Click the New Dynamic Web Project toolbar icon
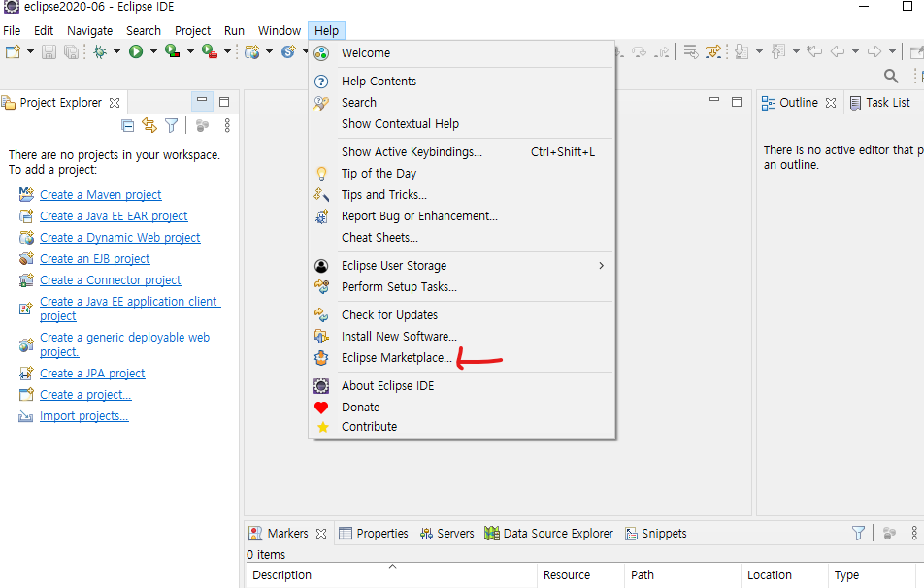 tap(251, 51)
